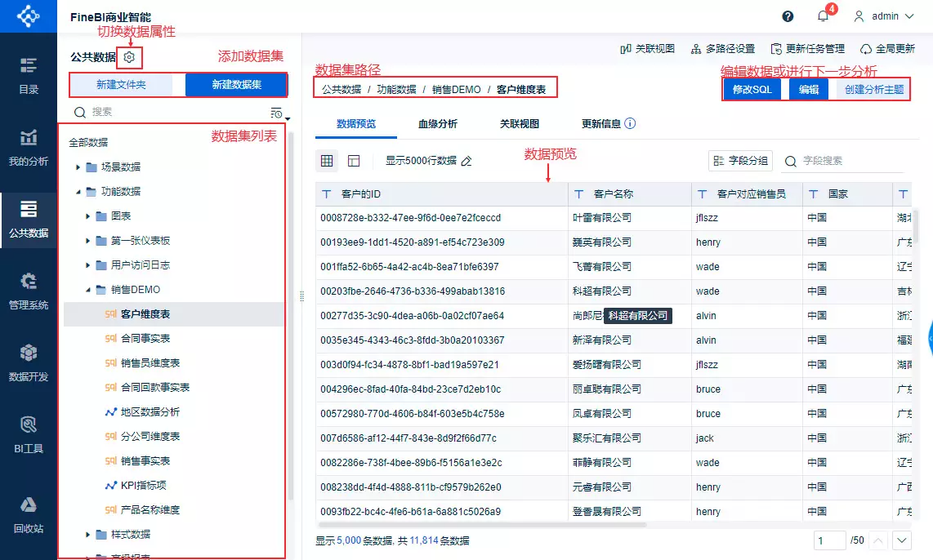Expand the 用户访问日志 folder
The height and width of the screenshot is (560, 933).
[x=88, y=265]
